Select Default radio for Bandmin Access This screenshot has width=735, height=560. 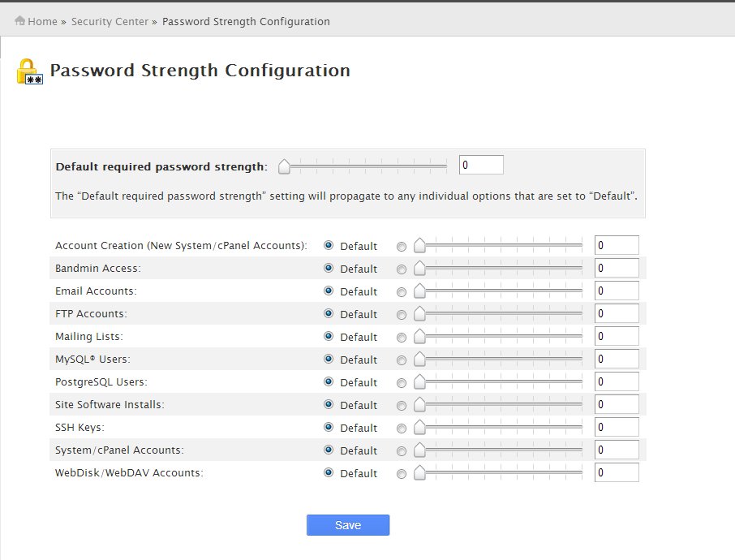click(329, 268)
